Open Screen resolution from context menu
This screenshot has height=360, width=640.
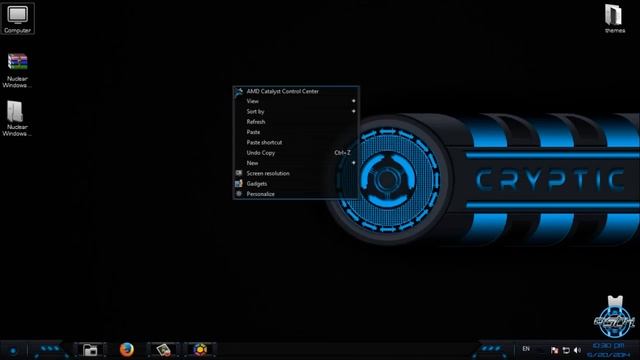coord(296,173)
